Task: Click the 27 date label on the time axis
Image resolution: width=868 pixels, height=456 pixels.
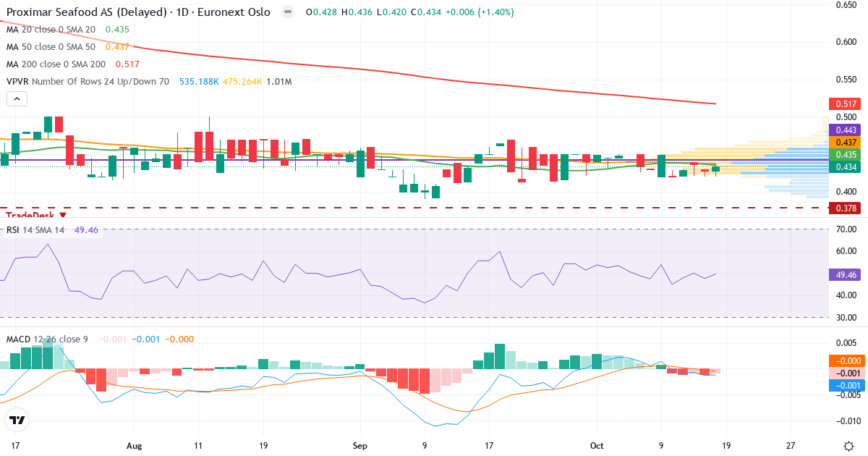Action: tap(791, 445)
